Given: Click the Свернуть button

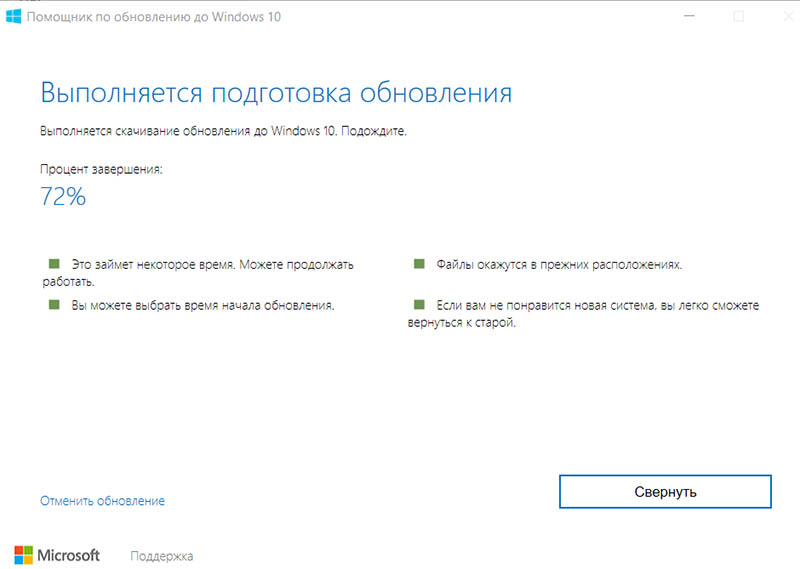Looking at the screenshot, I should point(665,491).
